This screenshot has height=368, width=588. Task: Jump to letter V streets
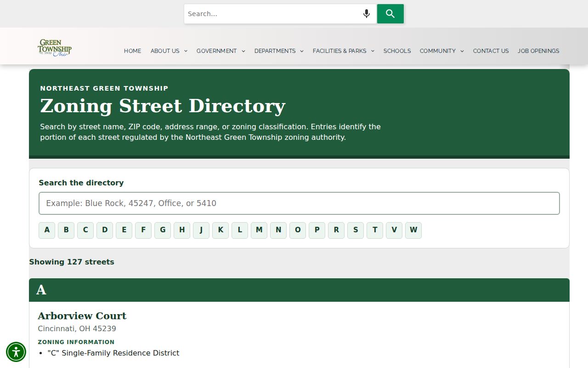coord(394,230)
